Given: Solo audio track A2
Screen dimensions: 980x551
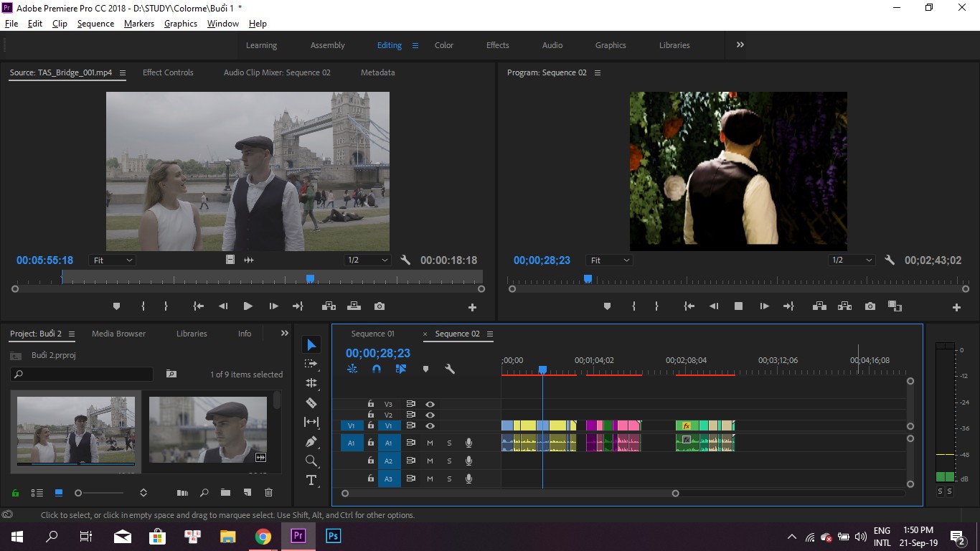Looking at the screenshot, I should [449, 461].
